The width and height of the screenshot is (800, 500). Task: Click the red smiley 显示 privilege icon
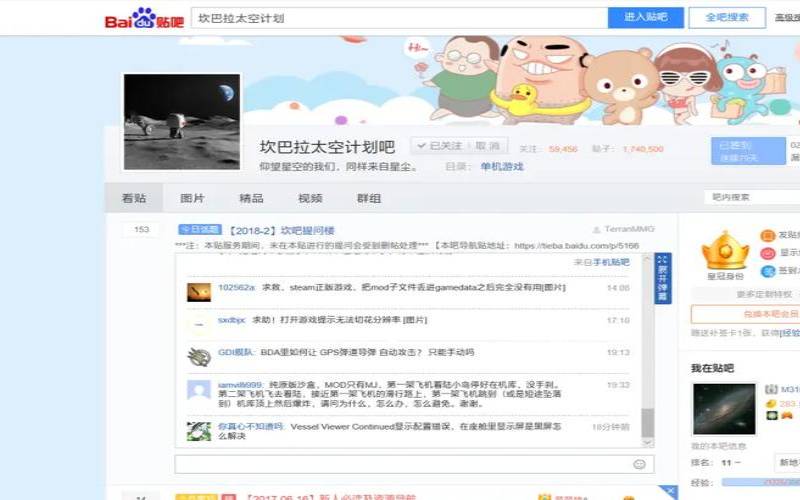click(x=768, y=253)
